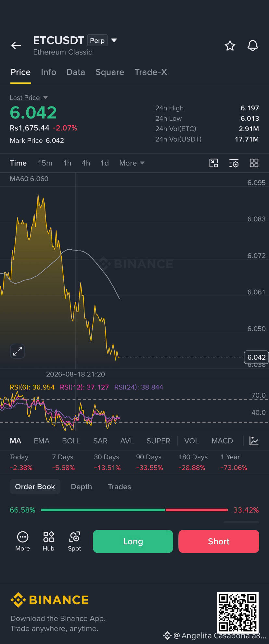Open the Square tab

tap(110, 72)
